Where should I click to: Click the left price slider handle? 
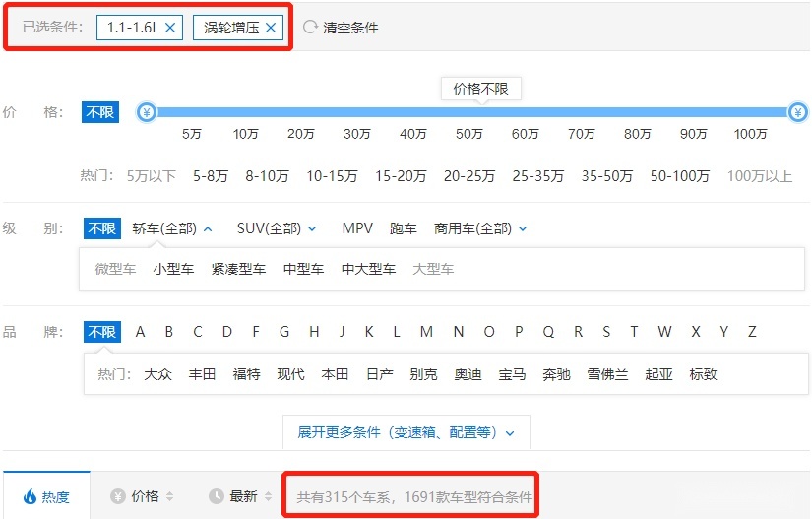[x=147, y=112]
